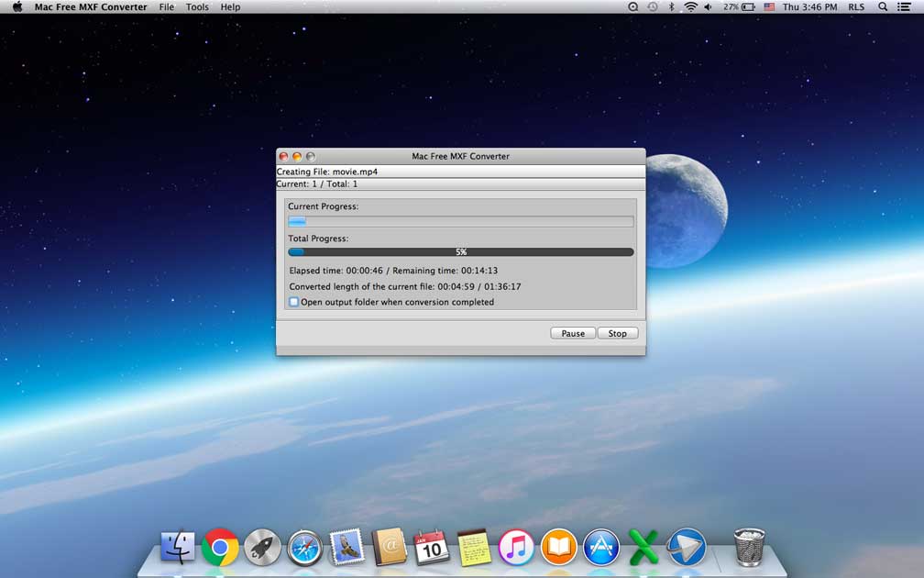Click the US flag input source icon
Screen dimensions: 924x578
tap(769, 7)
